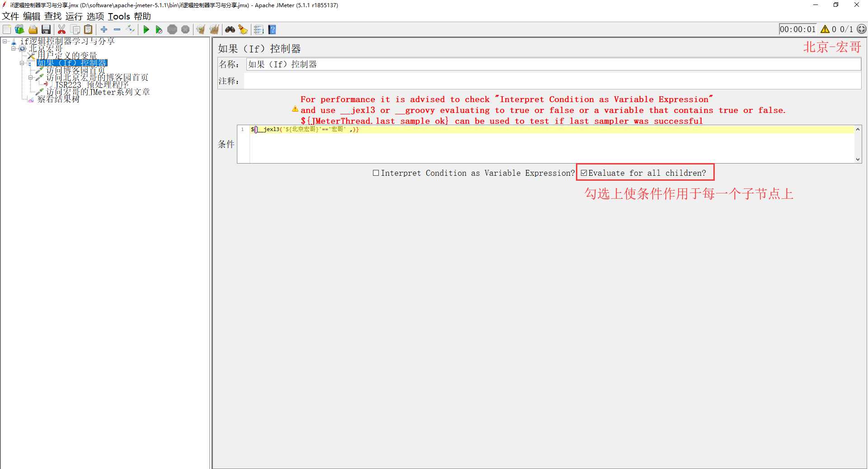Click the Cut scissors icon
868x469 pixels.
pyautogui.click(x=62, y=29)
